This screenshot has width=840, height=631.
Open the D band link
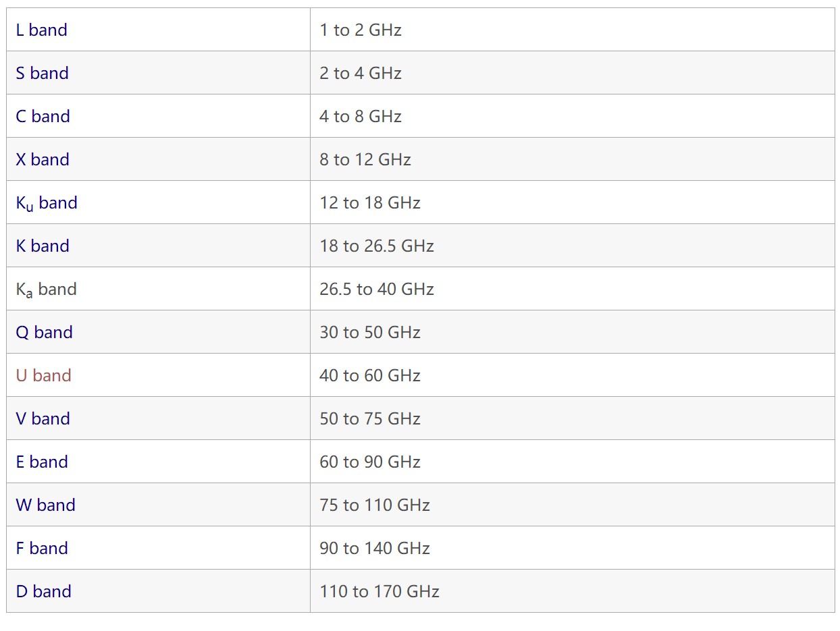pos(43,591)
